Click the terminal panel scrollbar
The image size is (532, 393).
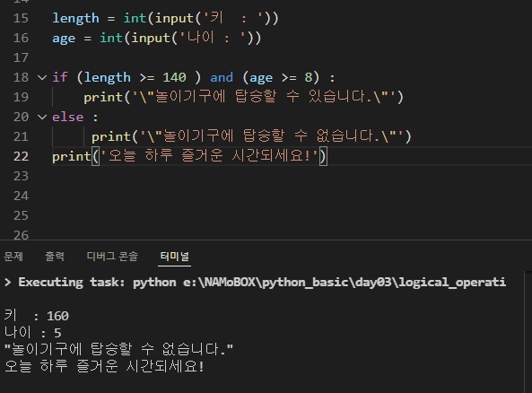[x=528, y=332]
